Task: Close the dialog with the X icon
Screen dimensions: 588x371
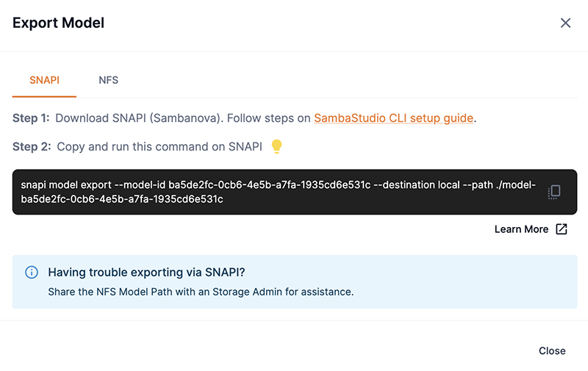Action: [565, 23]
